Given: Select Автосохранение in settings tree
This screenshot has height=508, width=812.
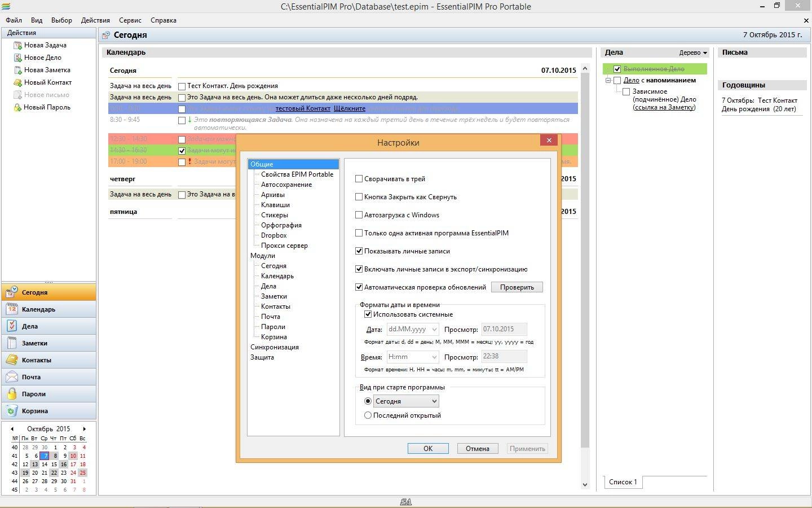Looking at the screenshot, I should (286, 185).
